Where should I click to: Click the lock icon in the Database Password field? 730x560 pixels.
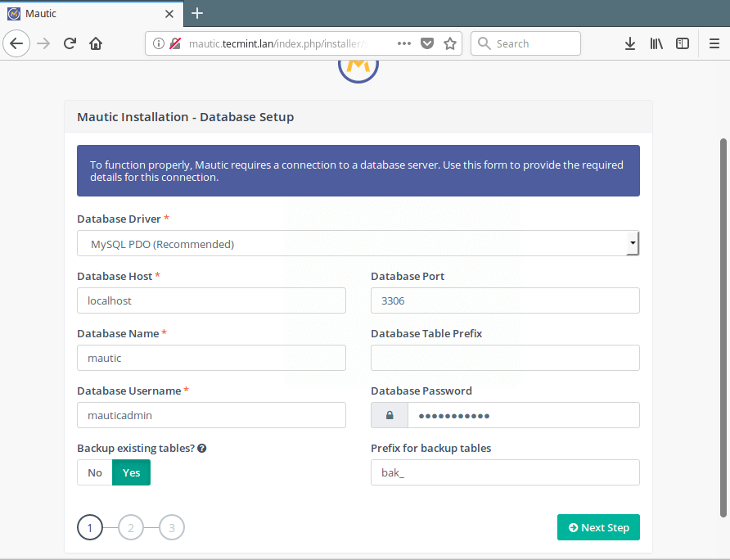point(390,415)
